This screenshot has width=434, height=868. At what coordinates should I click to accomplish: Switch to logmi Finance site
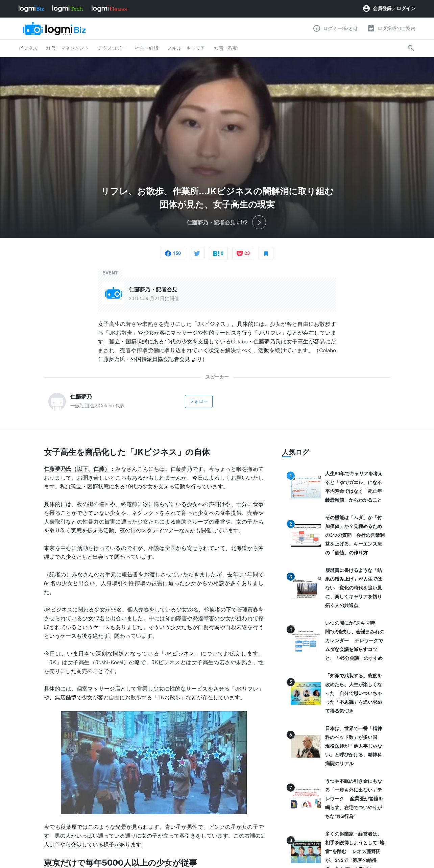point(109,8)
